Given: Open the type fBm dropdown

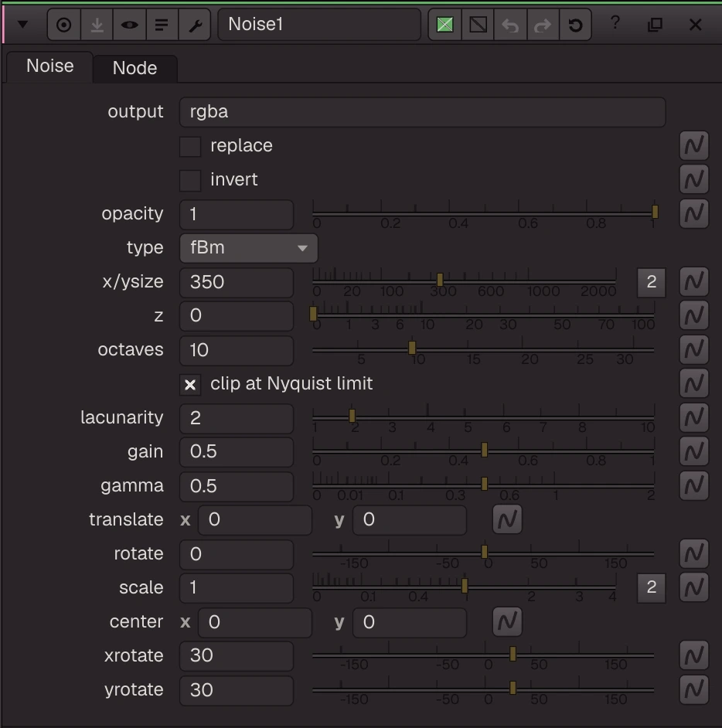Looking at the screenshot, I should (x=249, y=248).
